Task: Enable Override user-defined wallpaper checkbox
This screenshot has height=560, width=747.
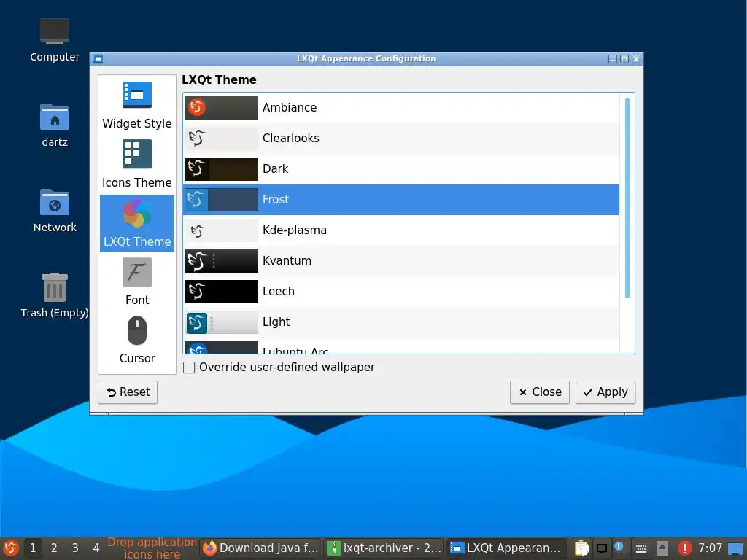Action: [189, 367]
